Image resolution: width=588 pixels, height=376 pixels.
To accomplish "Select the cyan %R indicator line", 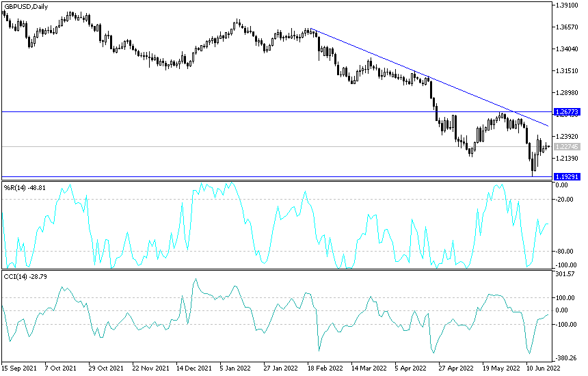I will [x=276, y=225].
